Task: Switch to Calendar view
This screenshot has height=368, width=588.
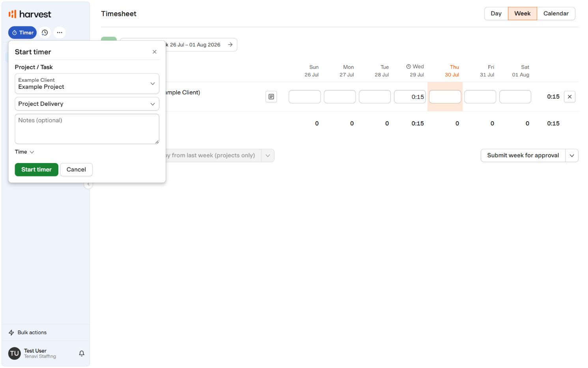Action: coord(556,13)
